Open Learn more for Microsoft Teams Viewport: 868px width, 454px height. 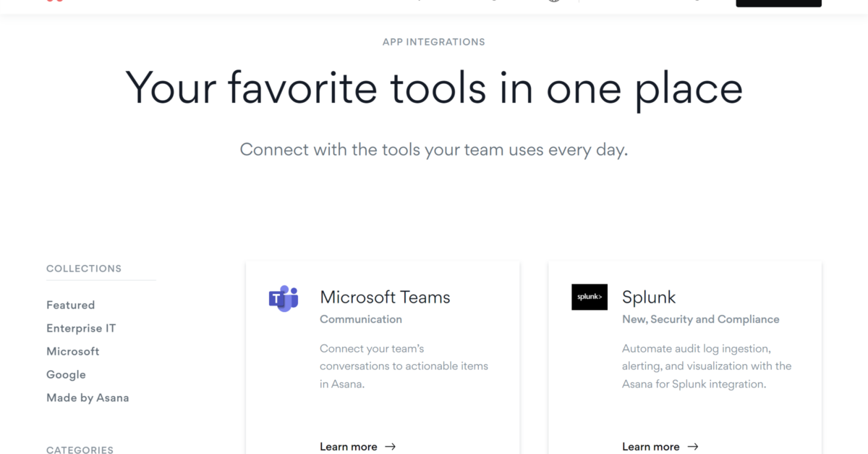(x=348, y=447)
